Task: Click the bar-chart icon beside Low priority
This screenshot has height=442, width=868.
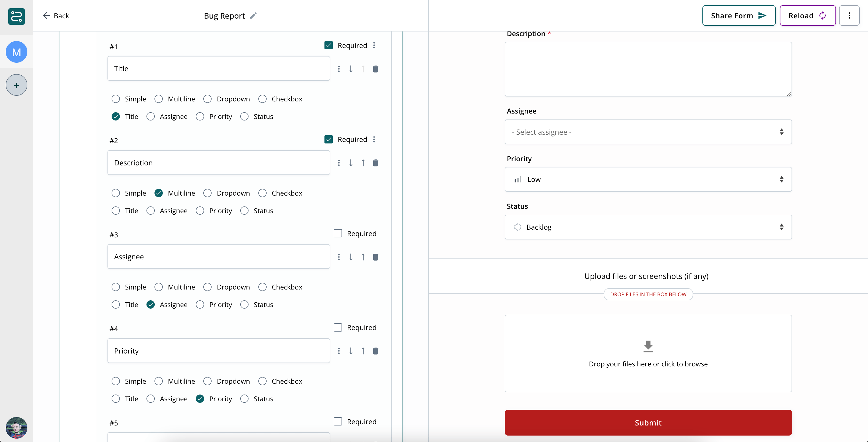Action: coord(518,179)
